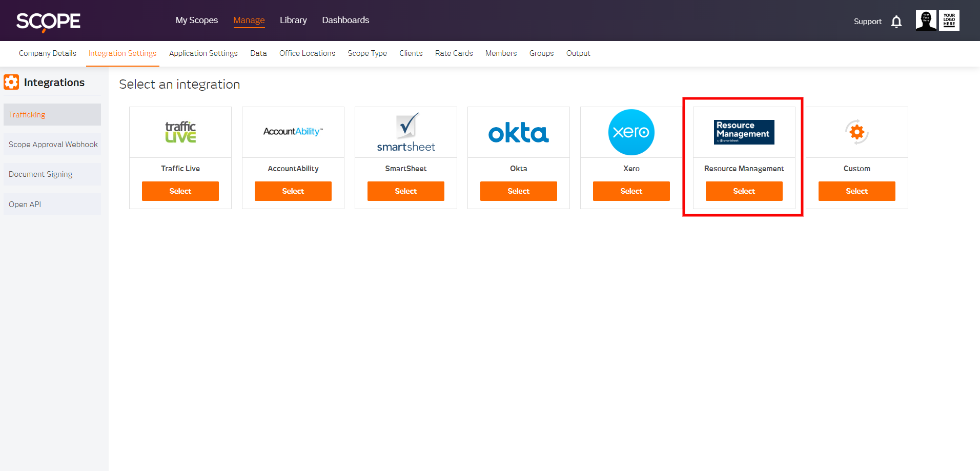Open the notifications bell
Viewport: 980px width, 471px height.
[896, 22]
